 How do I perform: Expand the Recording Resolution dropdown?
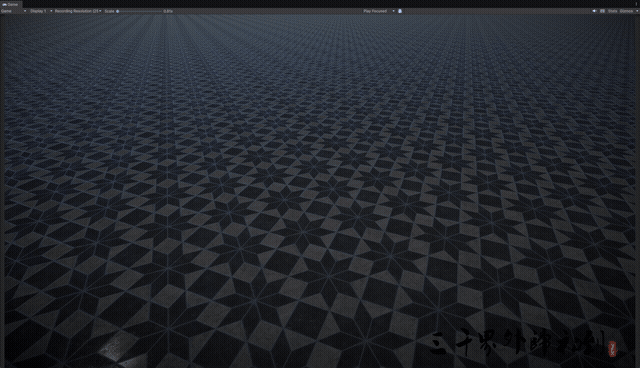click(x=78, y=11)
